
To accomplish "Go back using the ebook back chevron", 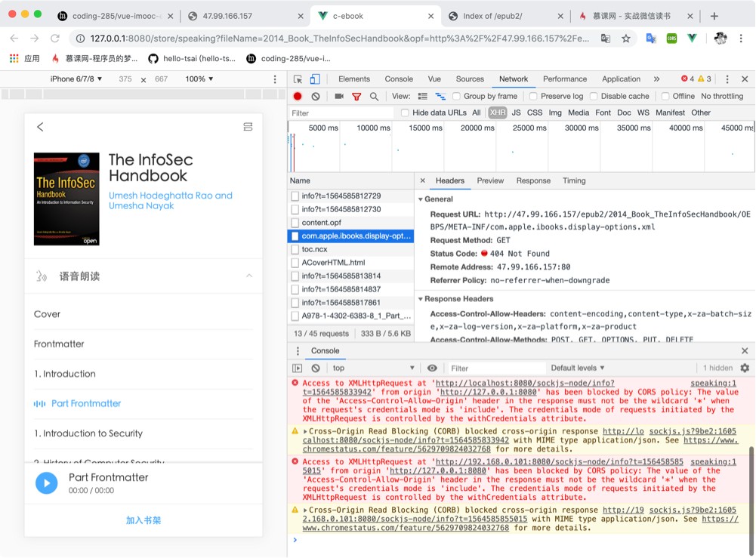I will coord(40,127).
